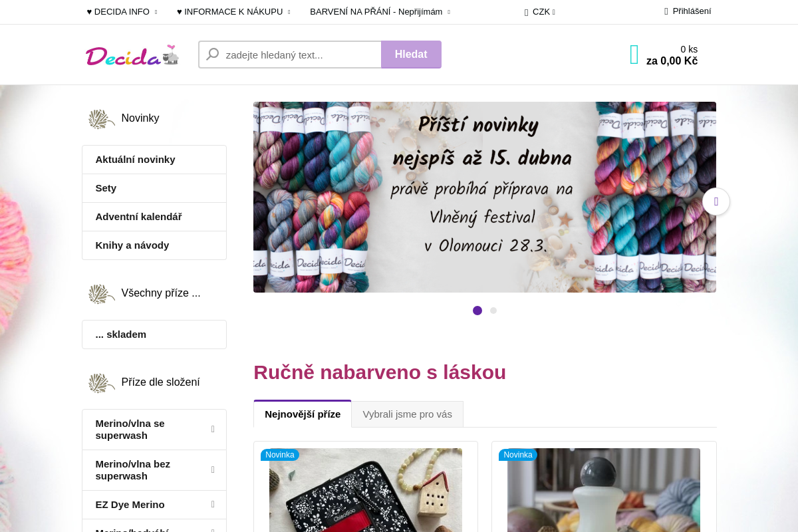
Task: Select the Nejnovější příze tab
Action: click(303, 414)
